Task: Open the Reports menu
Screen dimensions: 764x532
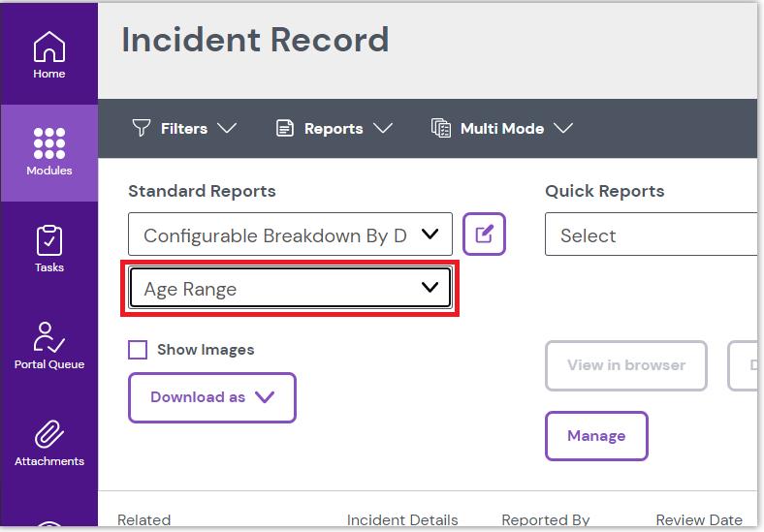Action: point(334,128)
